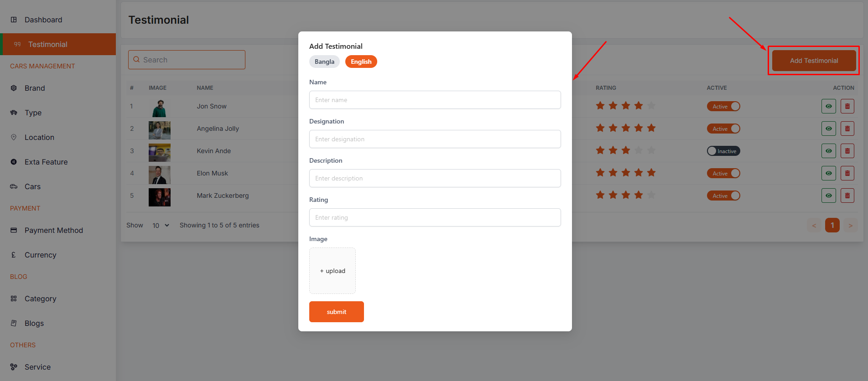The image size is (868, 381).
Task: Open the Show entries count dropdown
Action: [x=161, y=225]
